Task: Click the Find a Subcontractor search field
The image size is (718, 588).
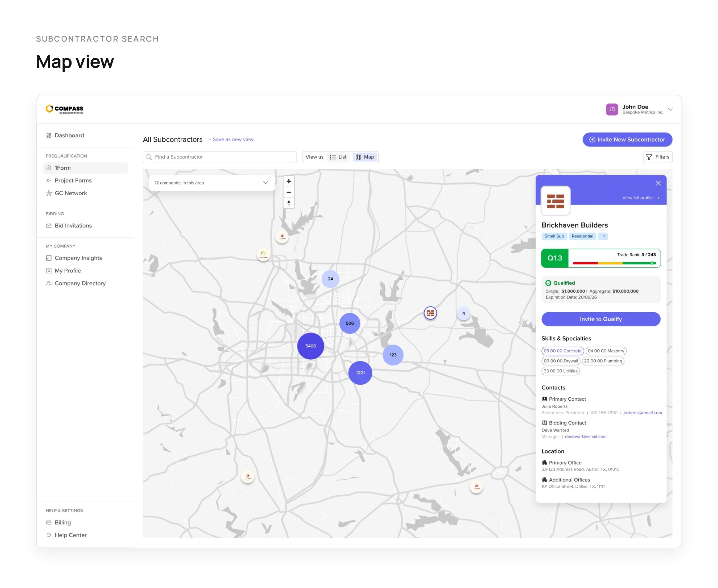Action: point(220,157)
